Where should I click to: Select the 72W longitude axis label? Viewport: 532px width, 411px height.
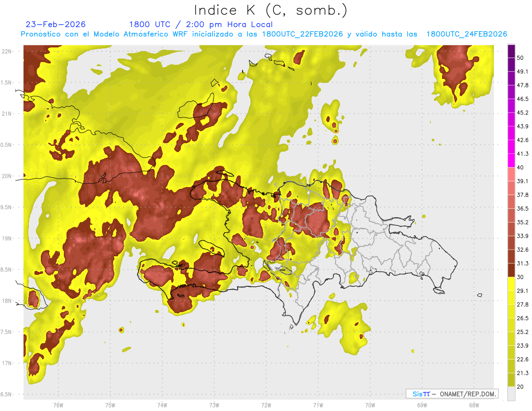(266, 405)
